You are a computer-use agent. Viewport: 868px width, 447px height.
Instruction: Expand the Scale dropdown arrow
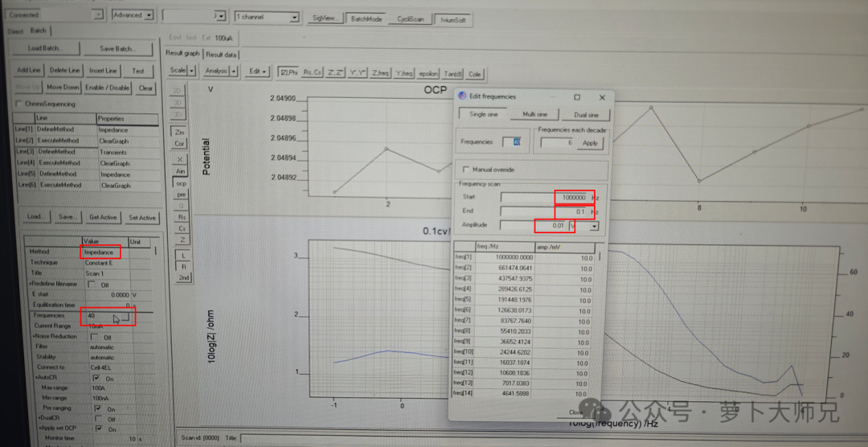pos(191,71)
